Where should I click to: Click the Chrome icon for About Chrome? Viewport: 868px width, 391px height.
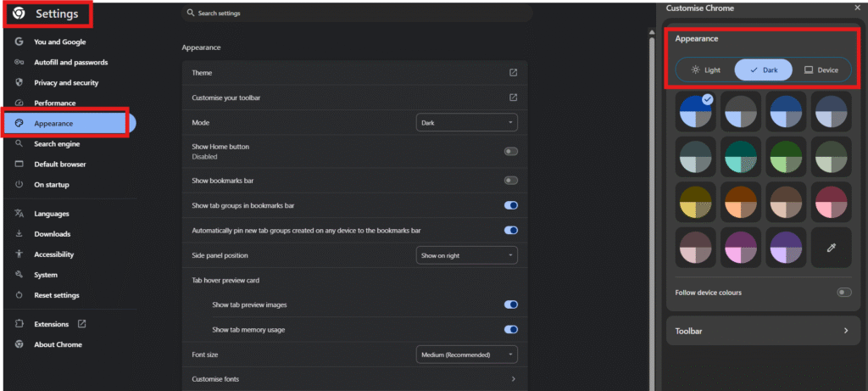19,344
